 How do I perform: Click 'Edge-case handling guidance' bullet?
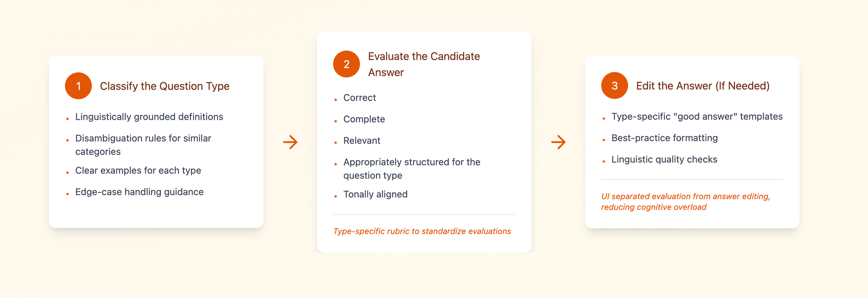click(139, 192)
